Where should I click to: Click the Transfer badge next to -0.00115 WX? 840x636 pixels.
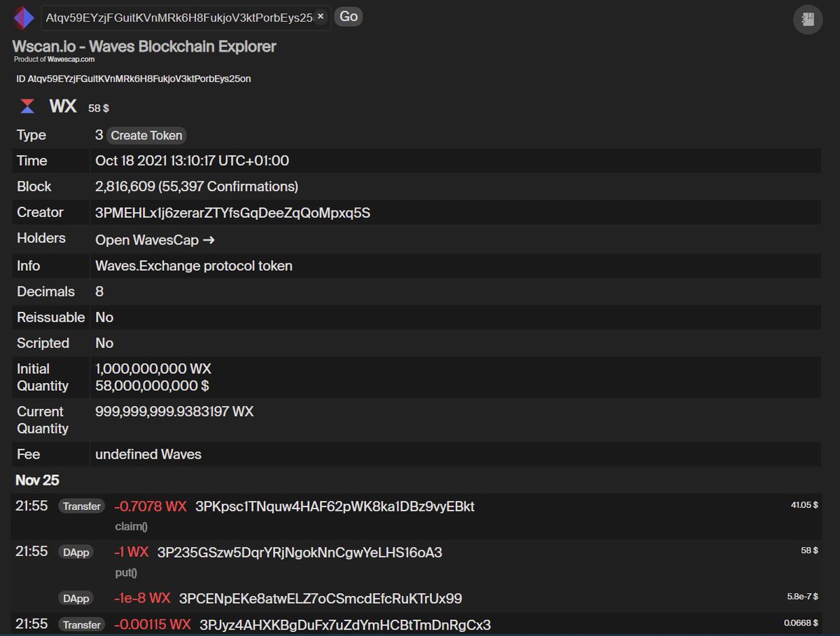coord(82,624)
